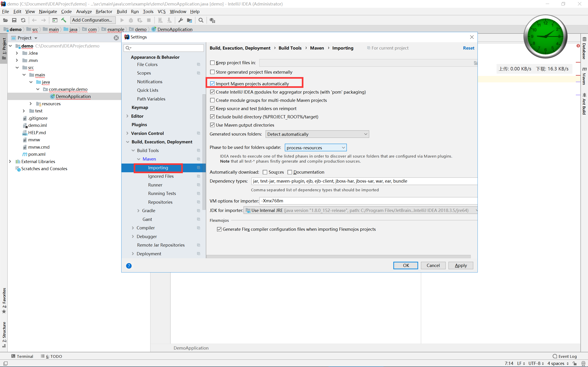Select the Runner settings item under Maven
The image size is (588, 367).
point(155,185)
